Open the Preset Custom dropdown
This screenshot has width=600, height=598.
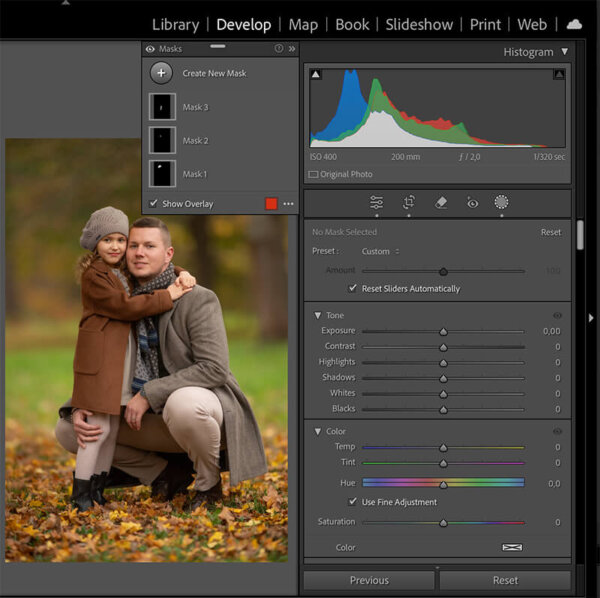point(380,251)
